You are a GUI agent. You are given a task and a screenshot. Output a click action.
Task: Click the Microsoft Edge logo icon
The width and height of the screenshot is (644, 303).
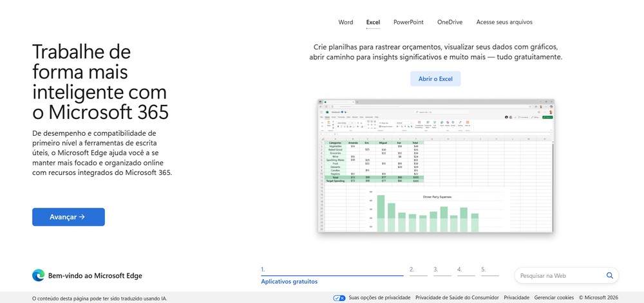[38, 275]
